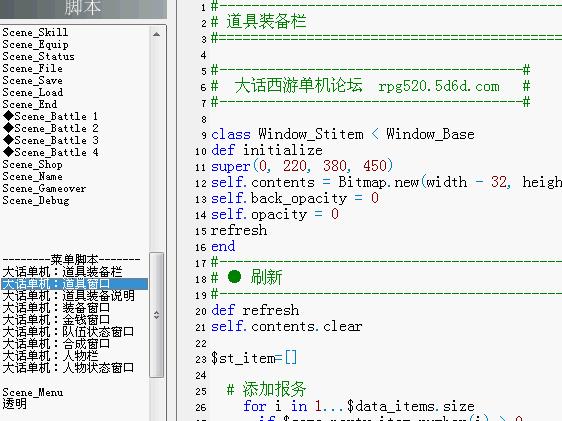Choose ◆Scene_Battle 3 entry
Viewport: 562px width, 421px height.
[50, 140]
